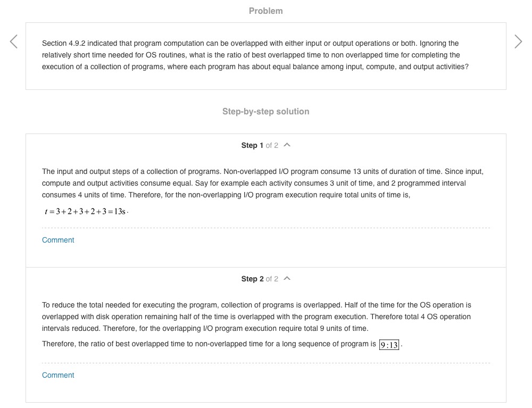Go to the previous problem arrow

point(14,41)
